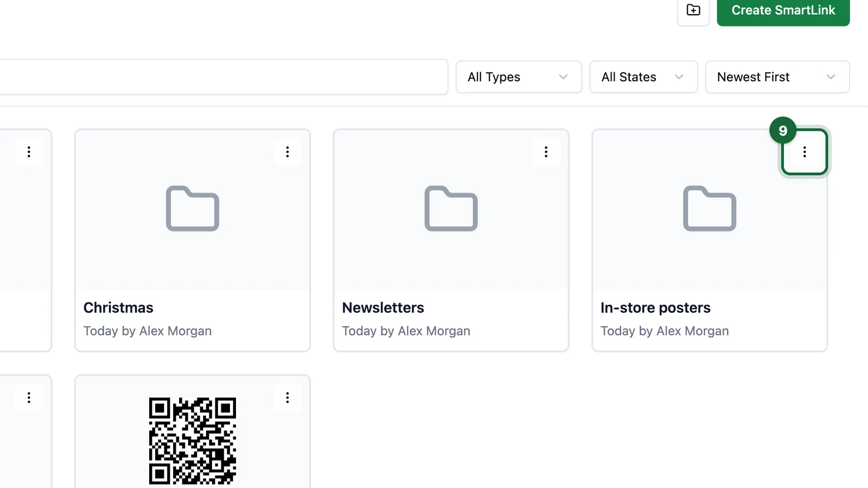Open the three-dot menu on the QR code card
Viewport: 868px width, 488px height.
coord(288,398)
